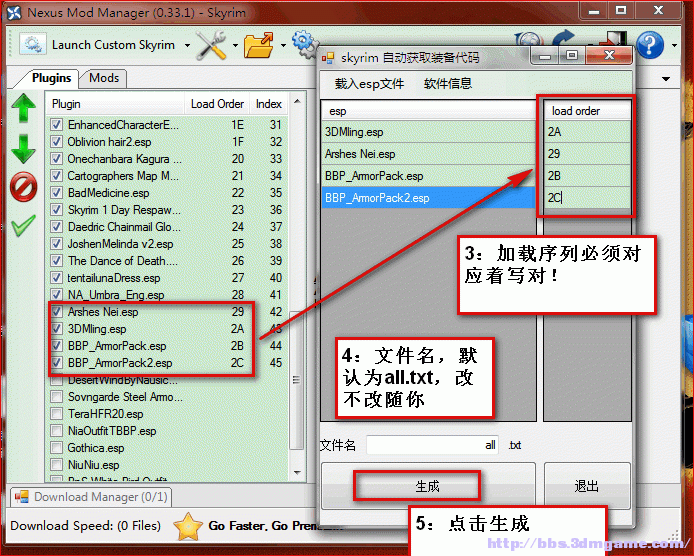694x556 pixels.
Task: Click the plugin list vertical scrollbar
Action: pyautogui.click(x=295, y=300)
